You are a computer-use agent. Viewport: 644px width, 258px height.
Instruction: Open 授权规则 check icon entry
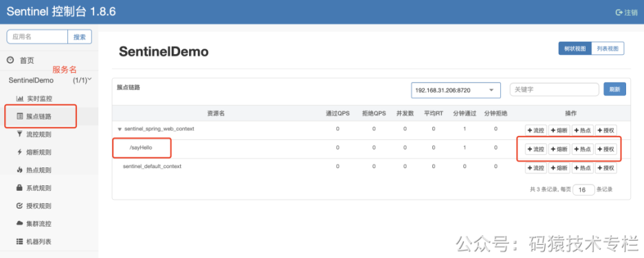click(19, 206)
